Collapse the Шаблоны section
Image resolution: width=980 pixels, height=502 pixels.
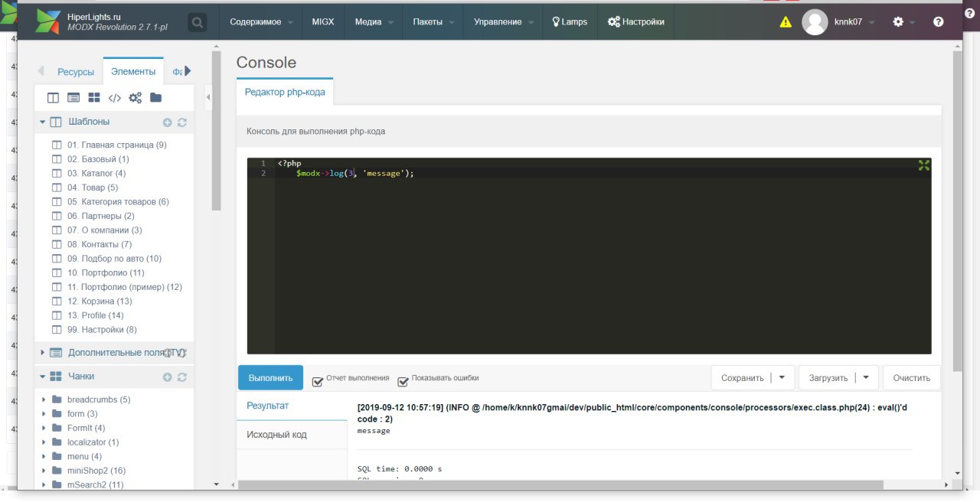pos(43,122)
